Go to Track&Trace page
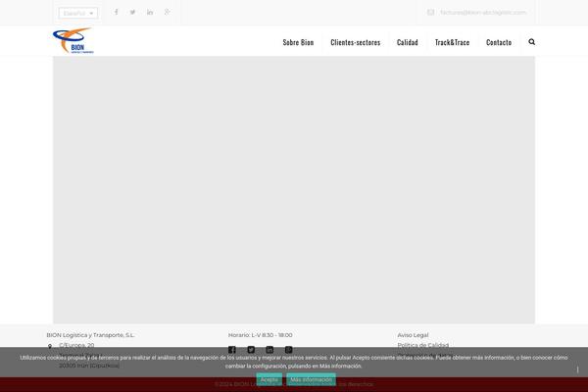 tap(452, 42)
